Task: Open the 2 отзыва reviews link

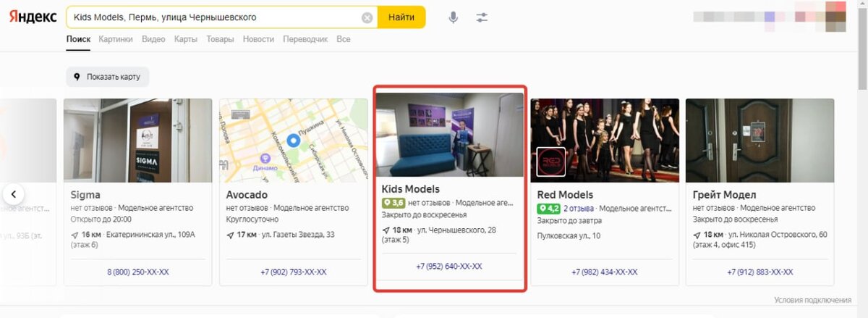Action: pos(578,208)
